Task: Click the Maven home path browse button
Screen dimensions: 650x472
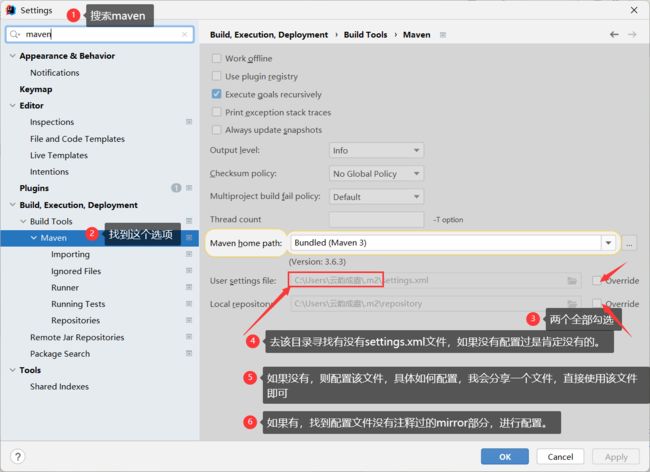Action: pyautogui.click(x=629, y=244)
